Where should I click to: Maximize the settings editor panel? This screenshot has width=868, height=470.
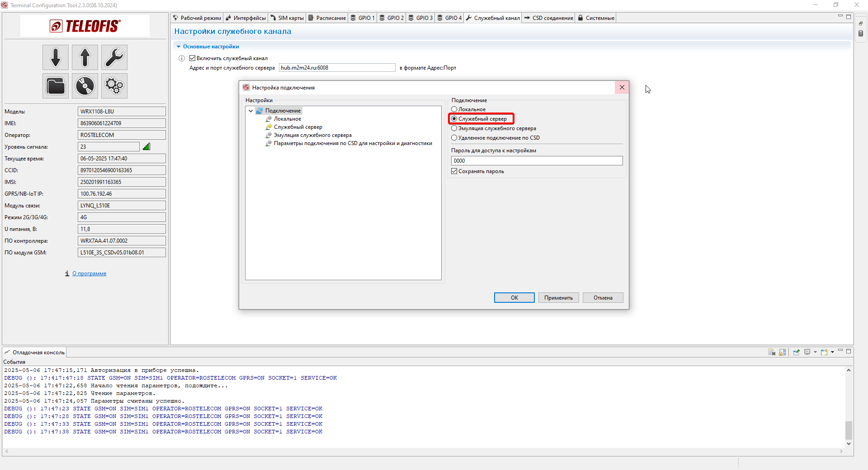[x=849, y=17]
